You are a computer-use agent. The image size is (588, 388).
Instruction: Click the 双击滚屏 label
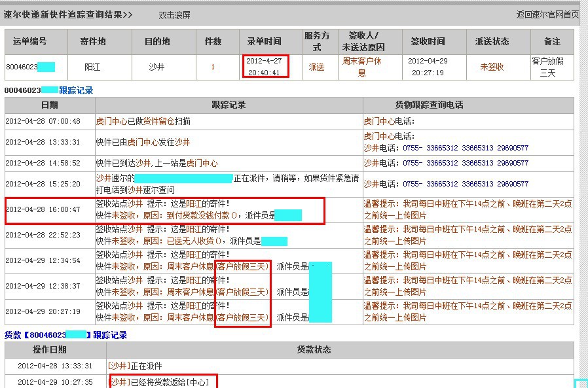point(174,15)
